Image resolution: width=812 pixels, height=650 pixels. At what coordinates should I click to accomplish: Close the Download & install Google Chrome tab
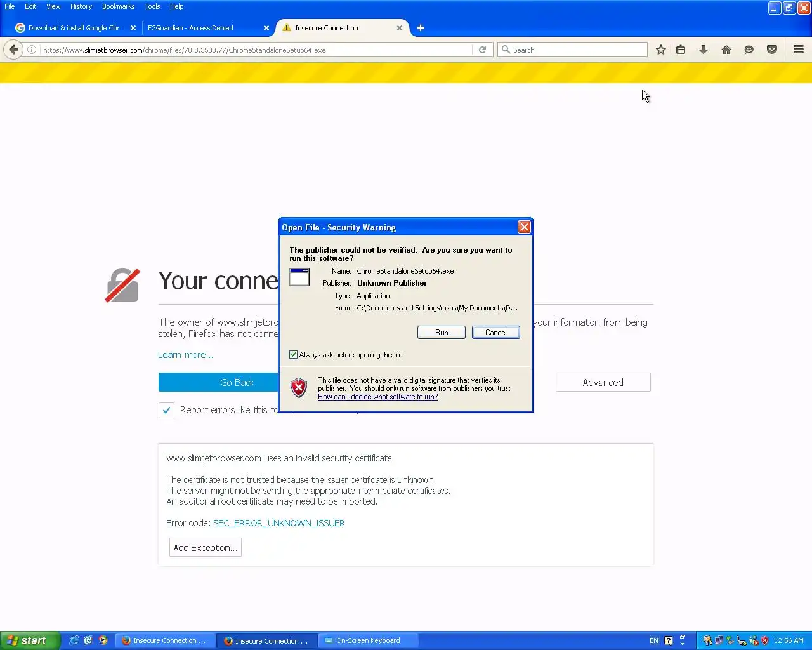coord(133,28)
